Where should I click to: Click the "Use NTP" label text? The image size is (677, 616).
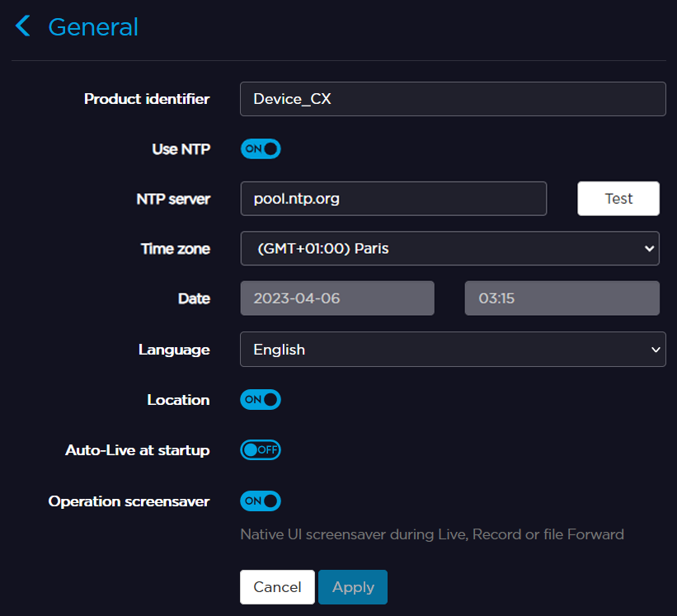[181, 149]
